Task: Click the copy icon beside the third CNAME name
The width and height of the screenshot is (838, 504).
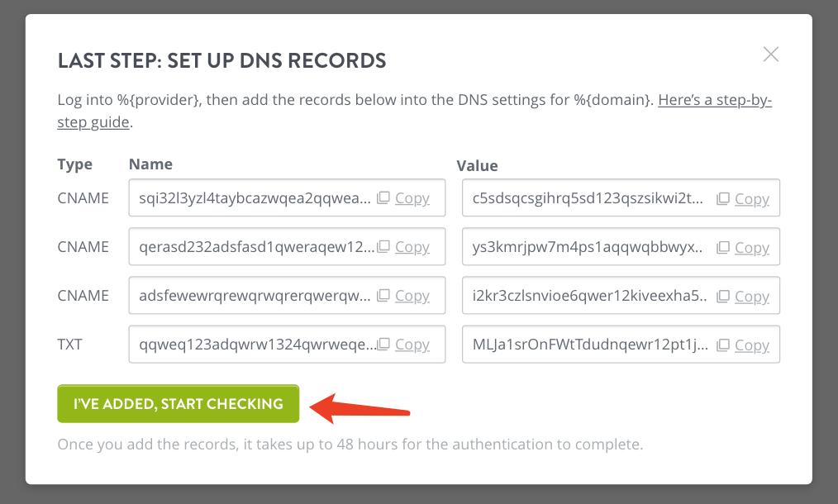Action: click(x=383, y=295)
